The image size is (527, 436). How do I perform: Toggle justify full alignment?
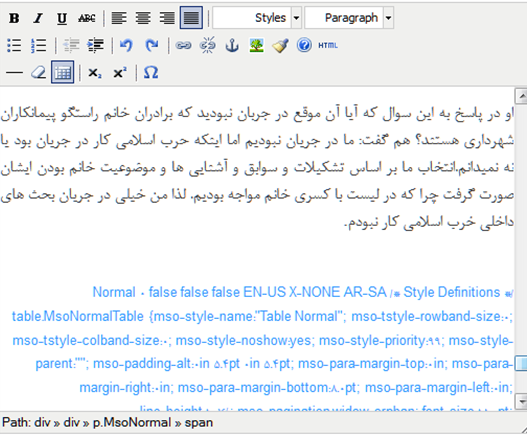click(191, 17)
